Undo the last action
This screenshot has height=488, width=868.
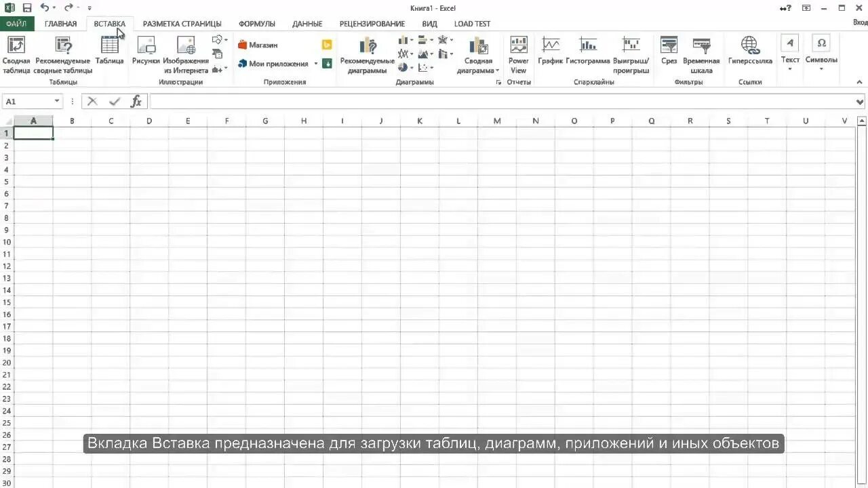pos(44,8)
